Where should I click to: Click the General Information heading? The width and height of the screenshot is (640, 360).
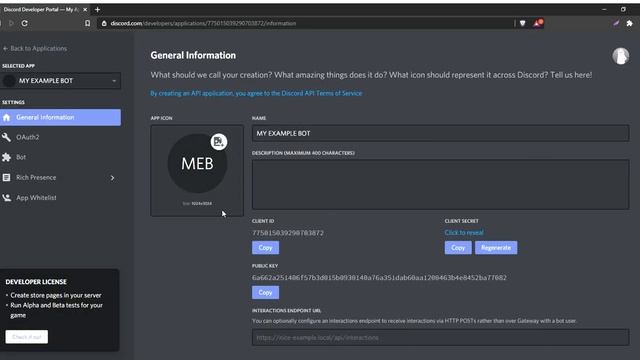[193, 56]
